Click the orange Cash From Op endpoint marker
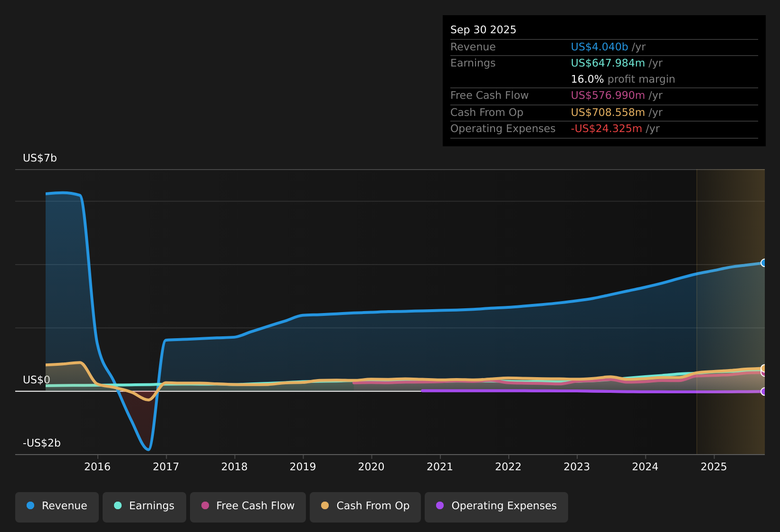The width and height of the screenshot is (780, 532). coord(762,368)
